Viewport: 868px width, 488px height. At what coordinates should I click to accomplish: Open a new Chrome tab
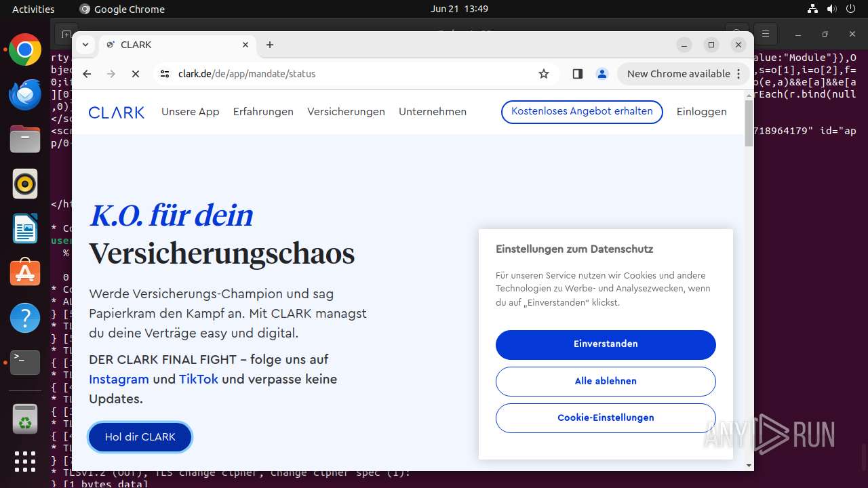(x=270, y=45)
